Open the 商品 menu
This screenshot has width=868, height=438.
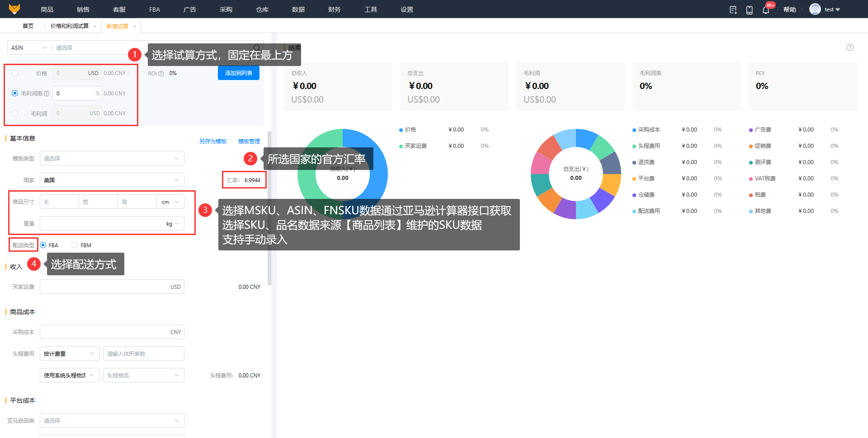tap(47, 9)
